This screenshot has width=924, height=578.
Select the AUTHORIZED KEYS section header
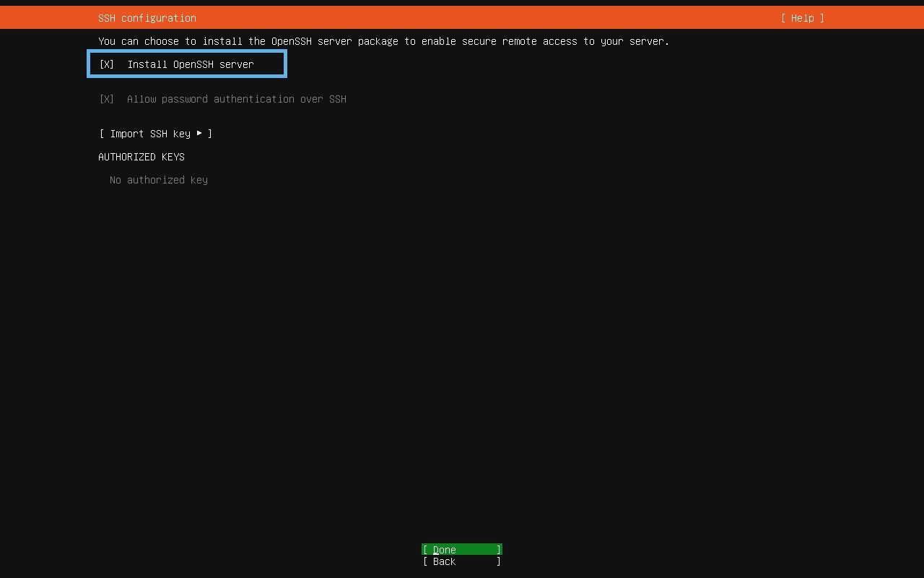141,157
